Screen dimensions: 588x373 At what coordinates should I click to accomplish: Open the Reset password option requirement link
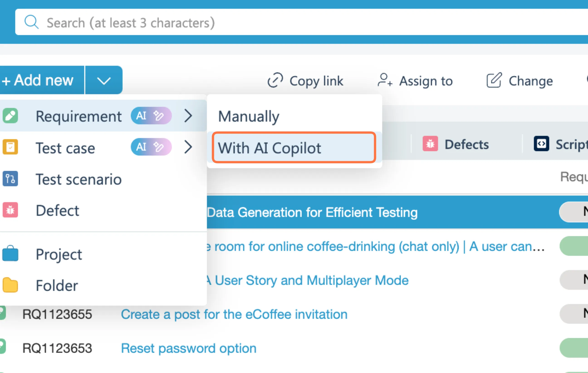(x=189, y=348)
